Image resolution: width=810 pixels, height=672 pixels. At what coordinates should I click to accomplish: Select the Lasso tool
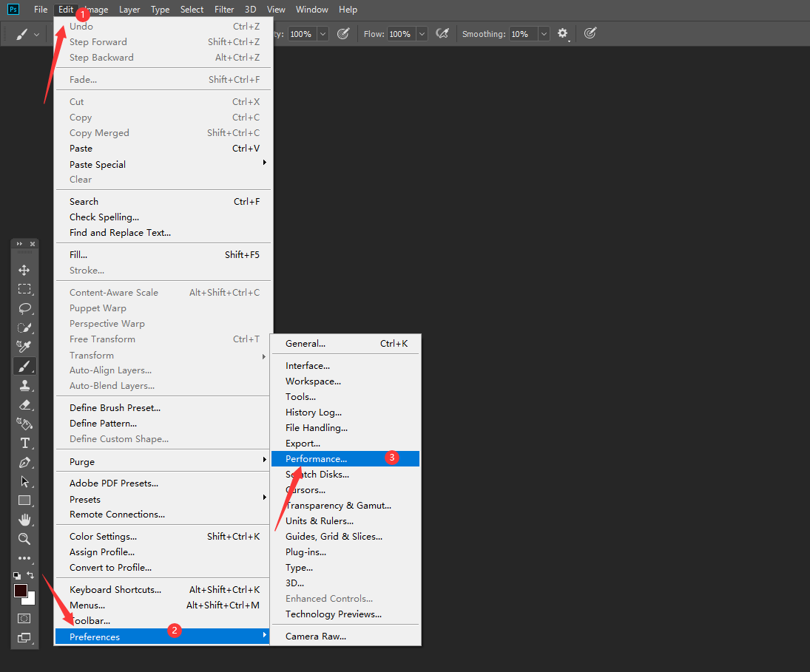click(x=24, y=308)
